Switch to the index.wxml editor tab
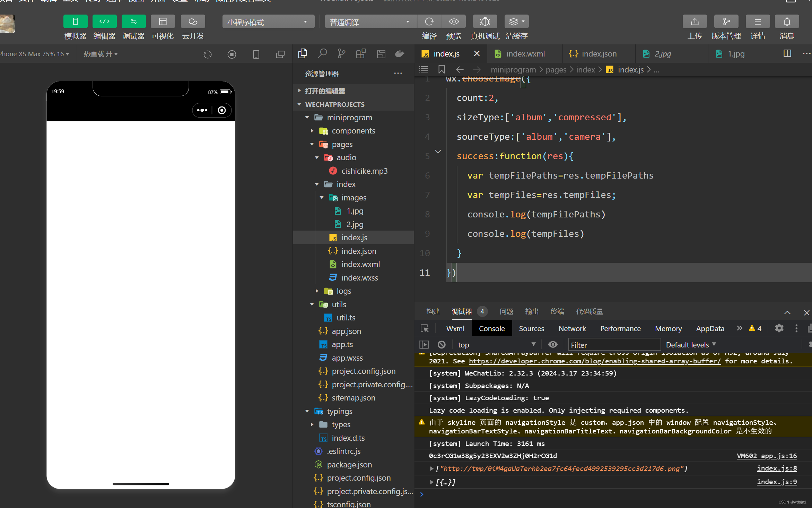 click(525, 54)
